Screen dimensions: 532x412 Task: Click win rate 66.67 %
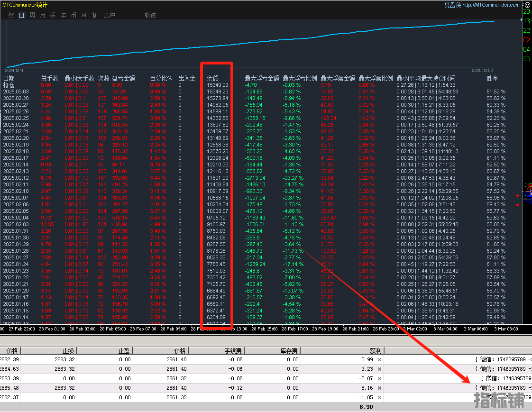pos(495,171)
